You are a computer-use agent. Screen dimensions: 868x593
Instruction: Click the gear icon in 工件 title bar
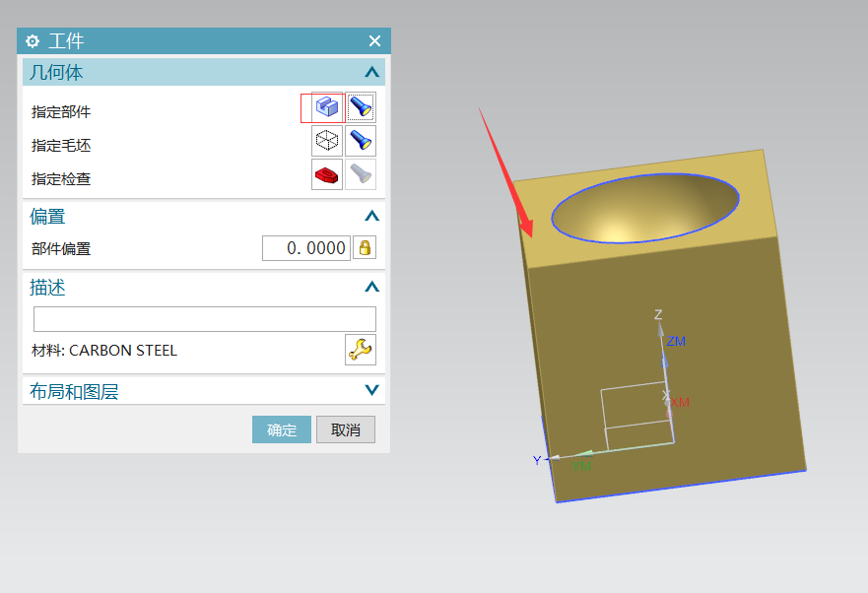coord(33,41)
